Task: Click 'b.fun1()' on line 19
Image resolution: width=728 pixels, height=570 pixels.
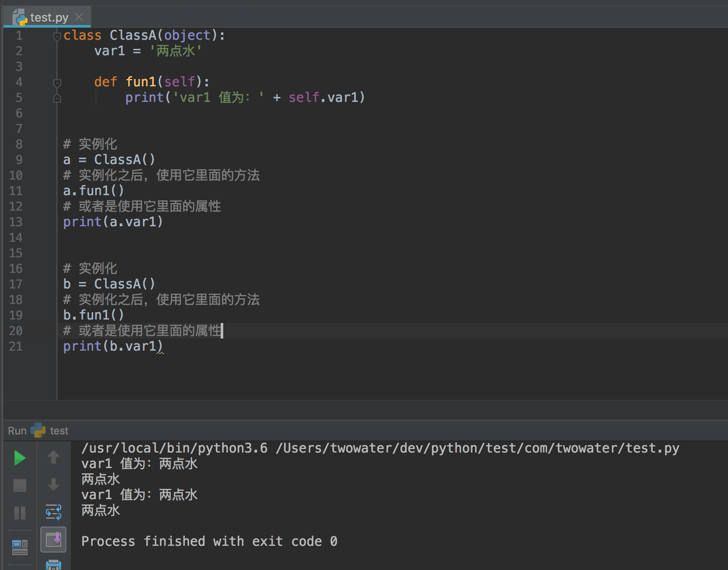Action: pos(94,315)
